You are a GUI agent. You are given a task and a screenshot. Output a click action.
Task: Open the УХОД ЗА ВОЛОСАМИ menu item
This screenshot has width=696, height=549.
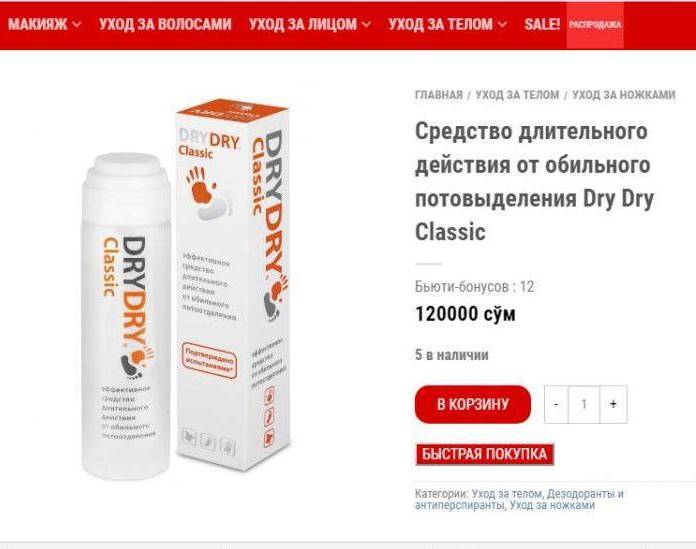(165, 24)
